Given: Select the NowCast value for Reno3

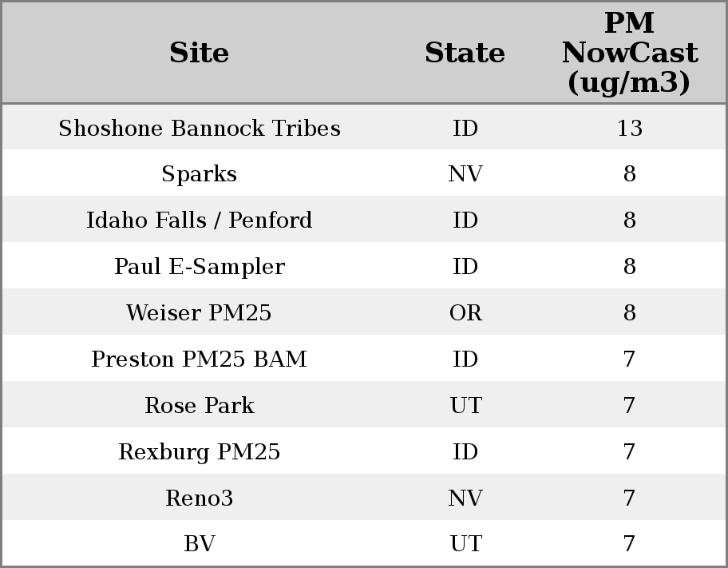Looking at the screenshot, I should click(x=629, y=498).
